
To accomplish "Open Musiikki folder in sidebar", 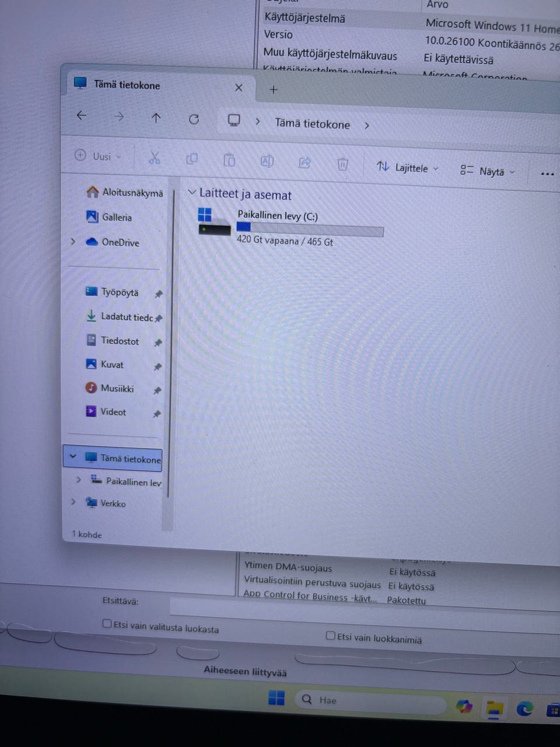I will [x=110, y=388].
